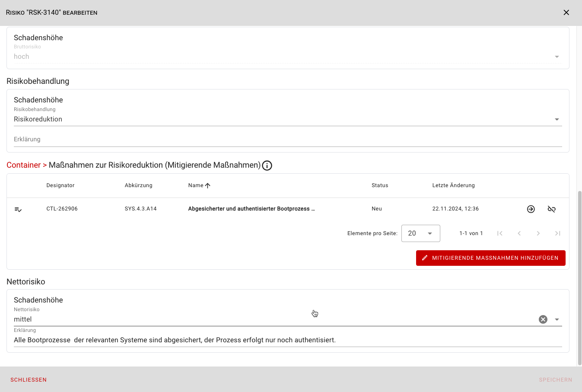
Task: Unlink control CTL-262906 with broken-link icon
Action: (x=552, y=209)
